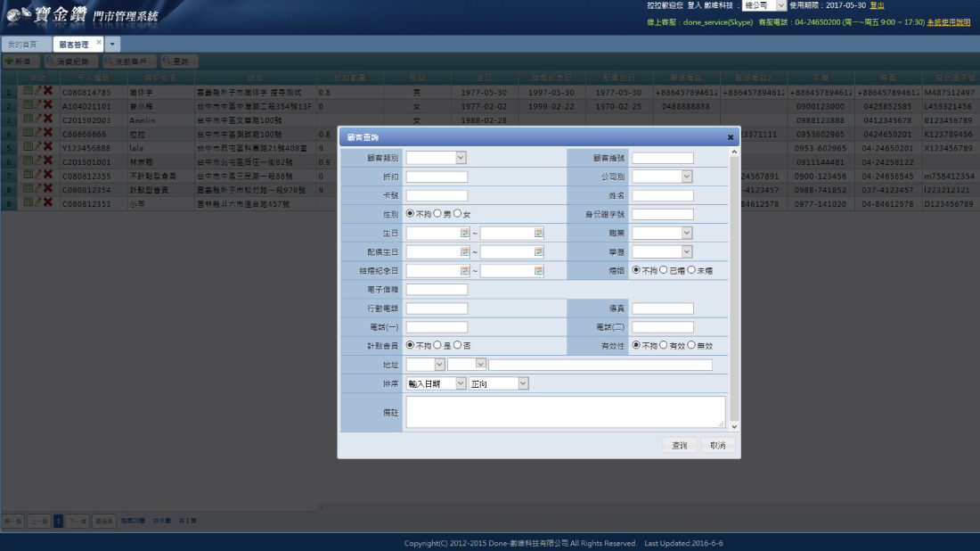The height and width of the screenshot is (551, 980).
Task: Select 婚姻 option 已婚
Action: coord(664,270)
